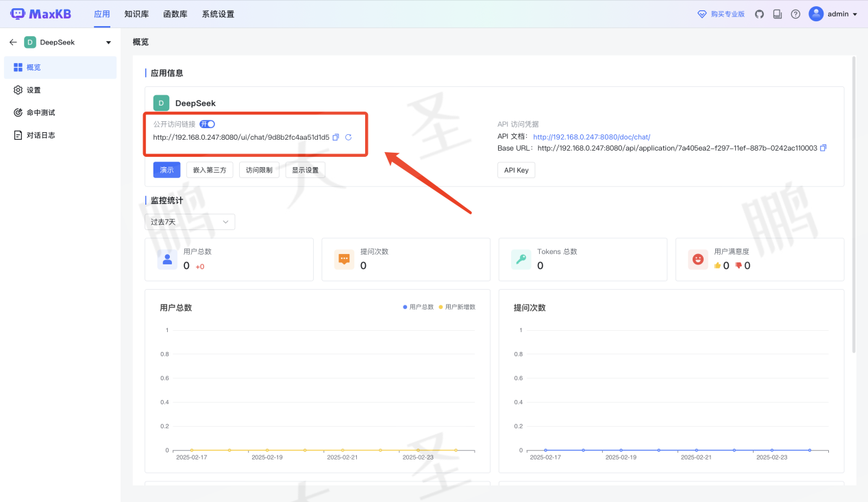Click the admin user avatar
868x502 pixels.
click(x=816, y=14)
